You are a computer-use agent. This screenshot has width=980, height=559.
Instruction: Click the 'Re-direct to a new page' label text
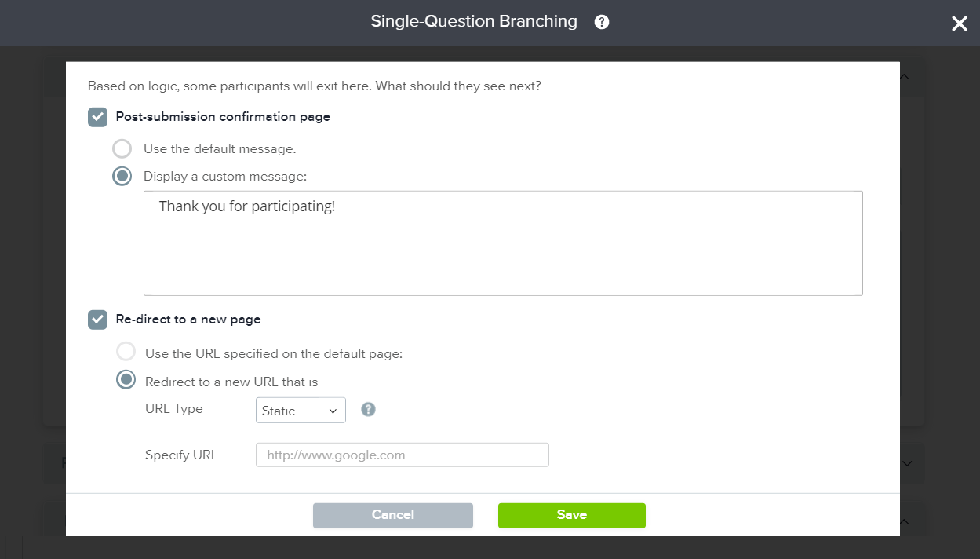coord(188,320)
